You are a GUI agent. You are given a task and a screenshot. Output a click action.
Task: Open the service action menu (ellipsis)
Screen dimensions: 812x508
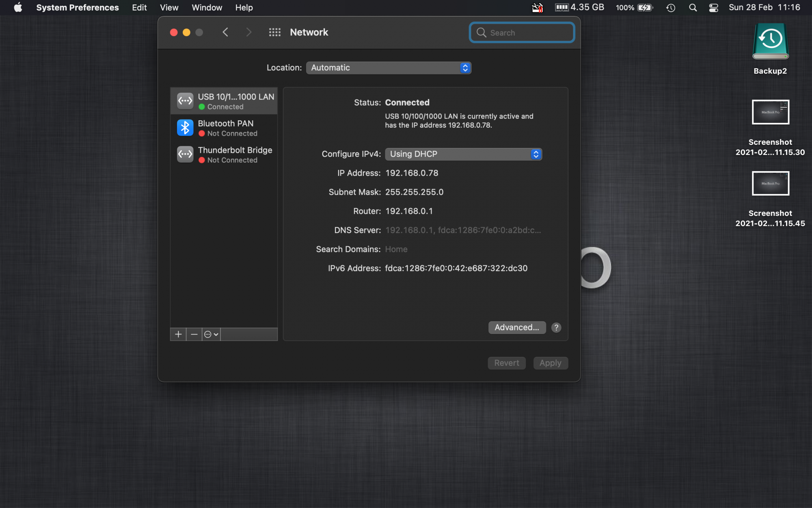tap(211, 334)
